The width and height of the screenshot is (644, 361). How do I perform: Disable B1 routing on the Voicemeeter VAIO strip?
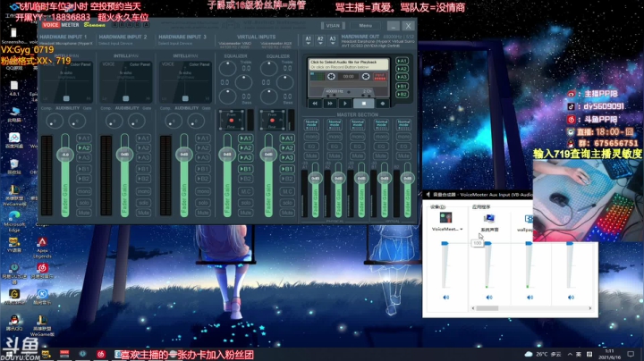pyautogui.click(x=246, y=169)
